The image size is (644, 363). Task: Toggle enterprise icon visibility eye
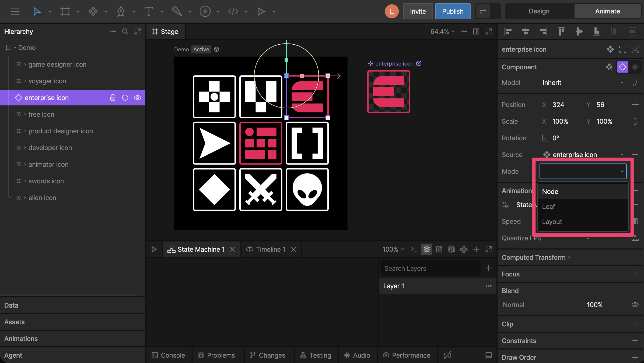point(138,98)
